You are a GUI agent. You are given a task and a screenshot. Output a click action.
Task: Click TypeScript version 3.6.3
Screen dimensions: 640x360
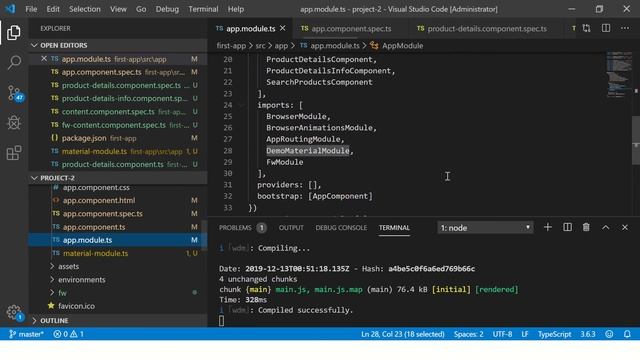[587, 334]
